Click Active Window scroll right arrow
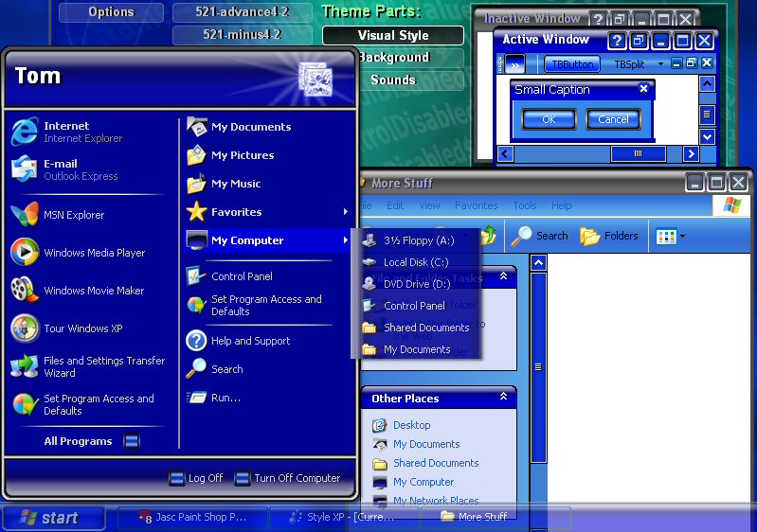Viewport: 757px width, 532px height. pos(691,154)
